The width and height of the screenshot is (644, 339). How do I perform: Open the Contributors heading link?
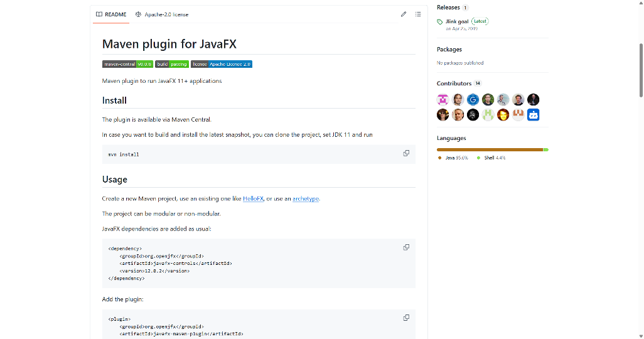(x=454, y=83)
